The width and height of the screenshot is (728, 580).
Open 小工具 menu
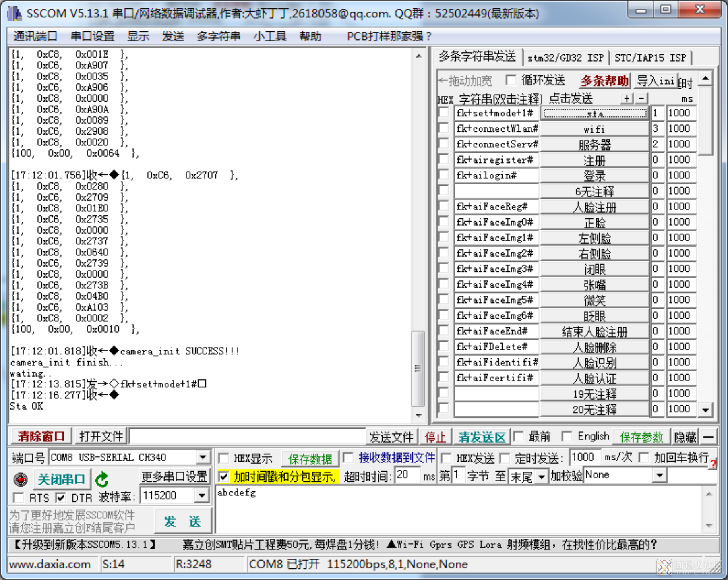270,36
